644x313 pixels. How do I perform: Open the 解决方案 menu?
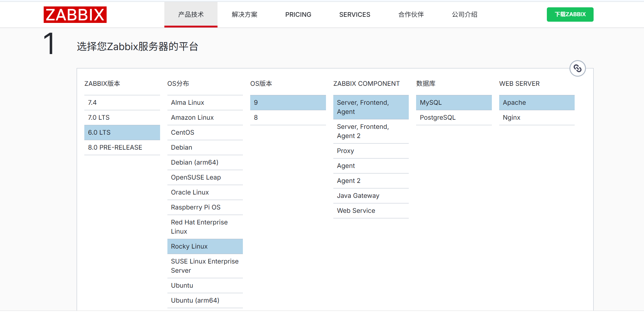244,14
